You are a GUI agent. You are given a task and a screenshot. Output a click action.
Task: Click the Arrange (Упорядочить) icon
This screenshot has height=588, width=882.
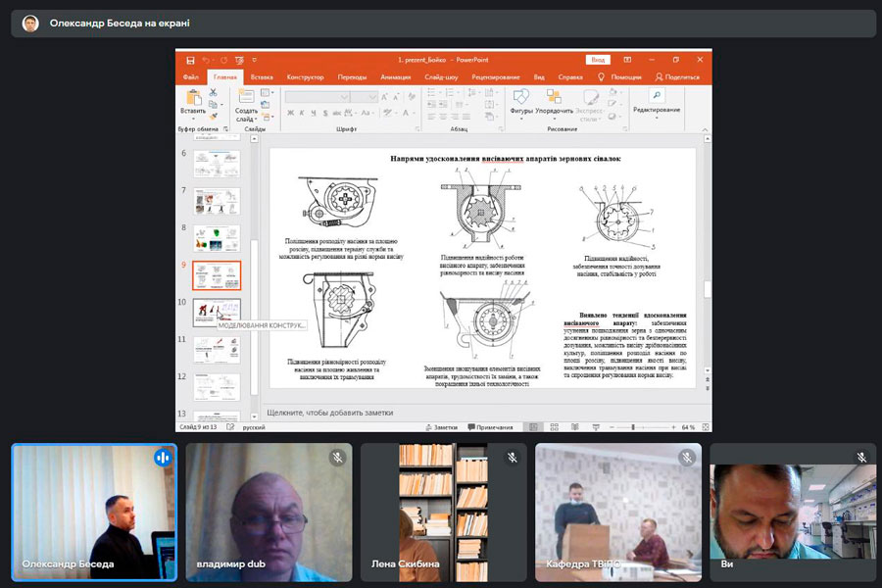(x=554, y=97)
